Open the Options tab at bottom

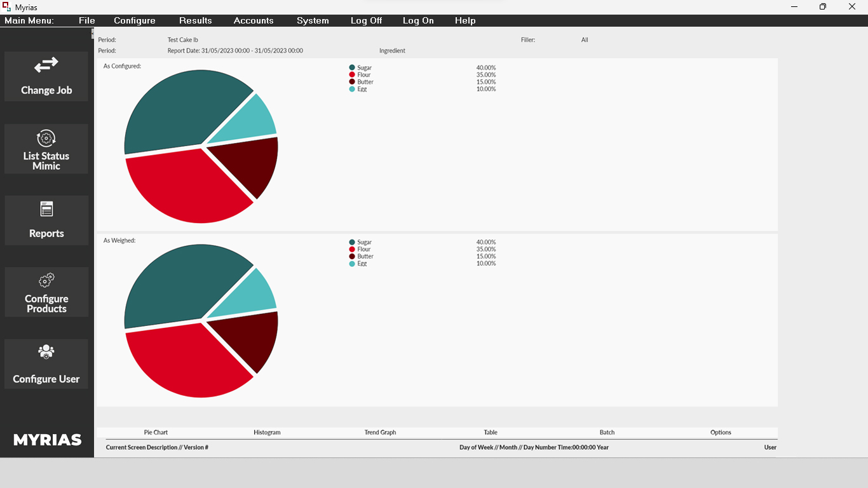721,432
